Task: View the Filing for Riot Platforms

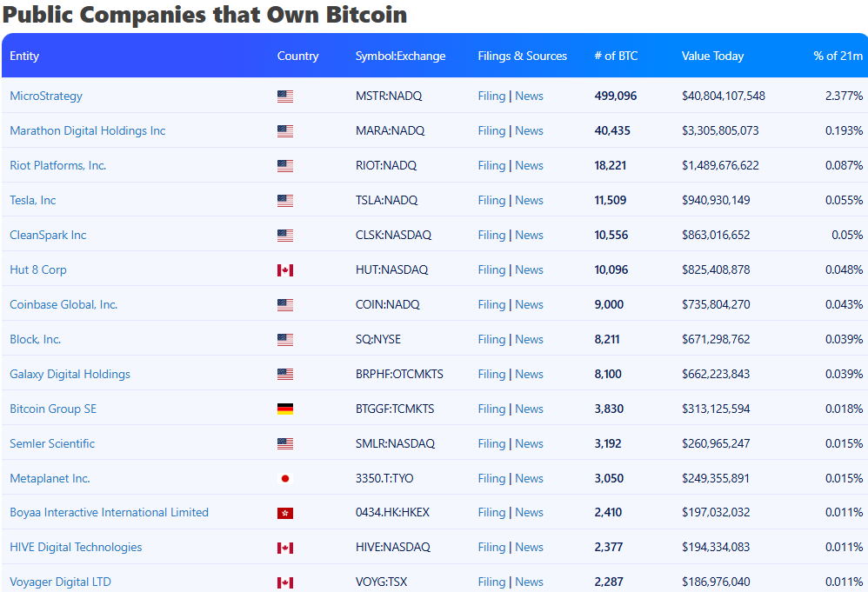Action: click(x=491, y=165)
